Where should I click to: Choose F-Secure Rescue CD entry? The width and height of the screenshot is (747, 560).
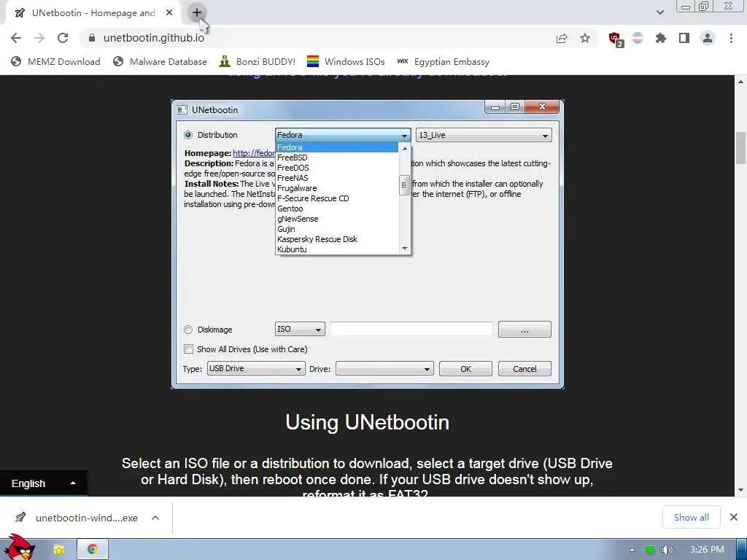(x=336, y=198)
